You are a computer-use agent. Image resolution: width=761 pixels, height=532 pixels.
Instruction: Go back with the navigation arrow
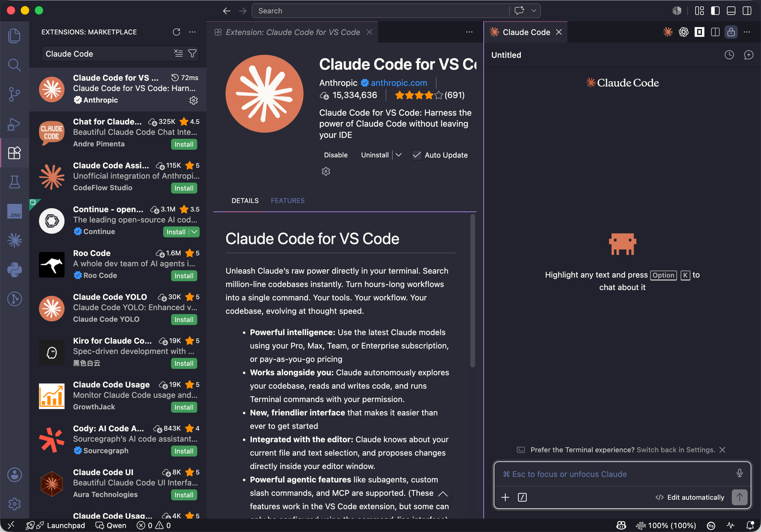[227, 11]
